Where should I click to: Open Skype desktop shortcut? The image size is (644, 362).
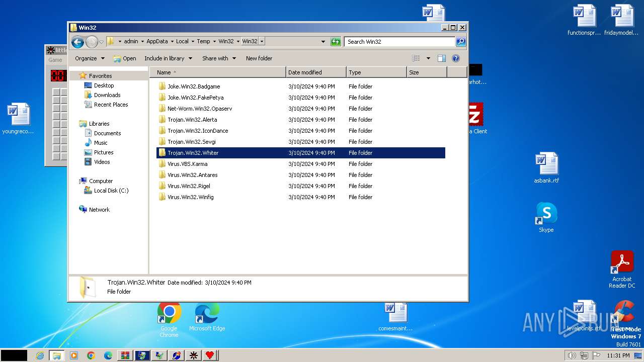(546, 217)
